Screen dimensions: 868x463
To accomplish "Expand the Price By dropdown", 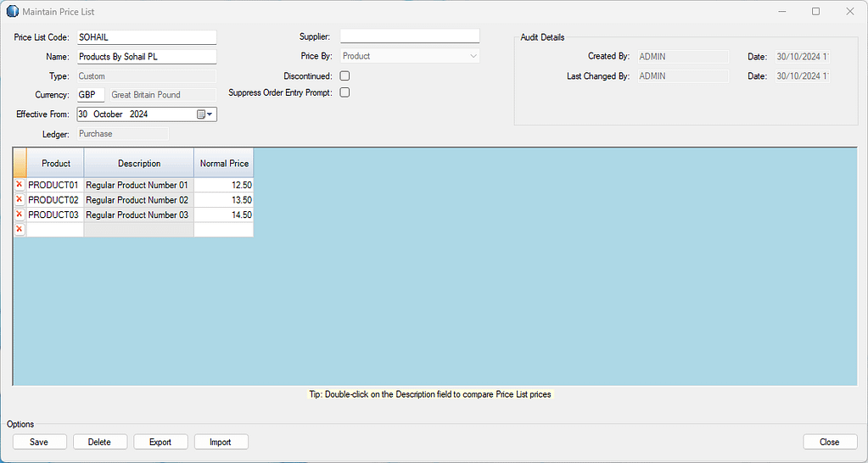I will tap(473, 57).
